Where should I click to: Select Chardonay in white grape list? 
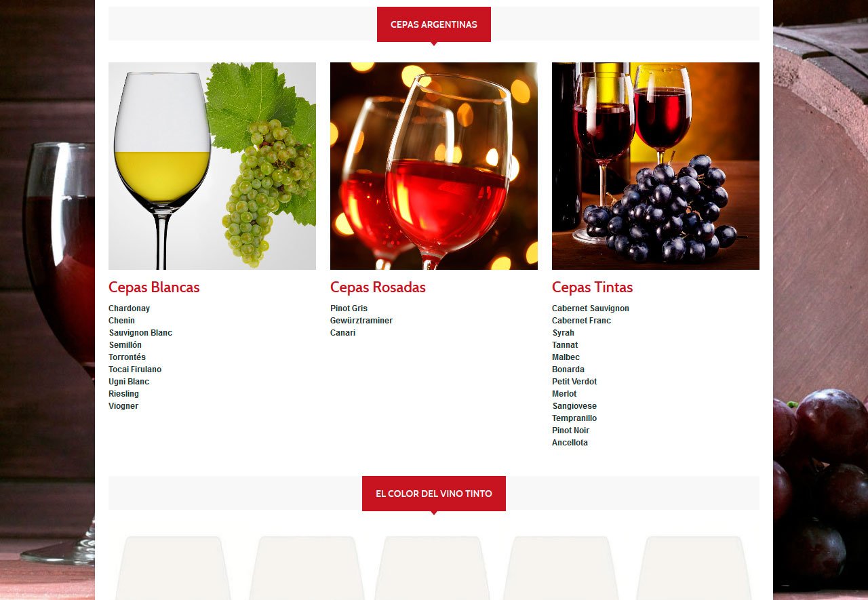coord(130,308)
